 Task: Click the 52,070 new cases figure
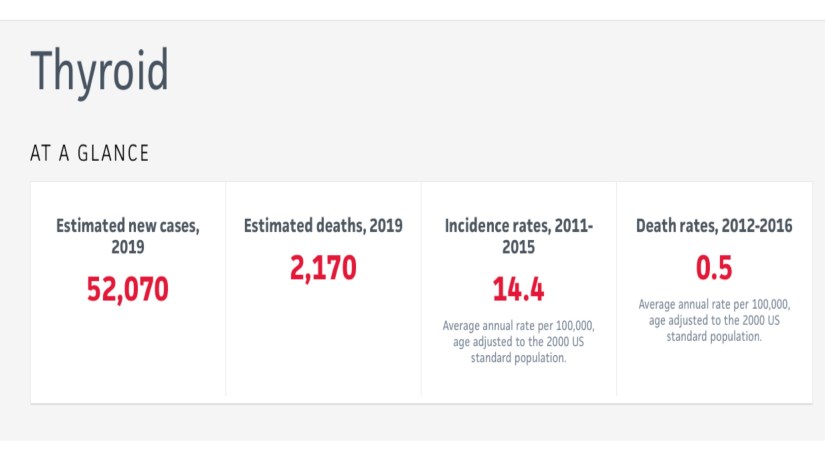click(x=128, y=290)
